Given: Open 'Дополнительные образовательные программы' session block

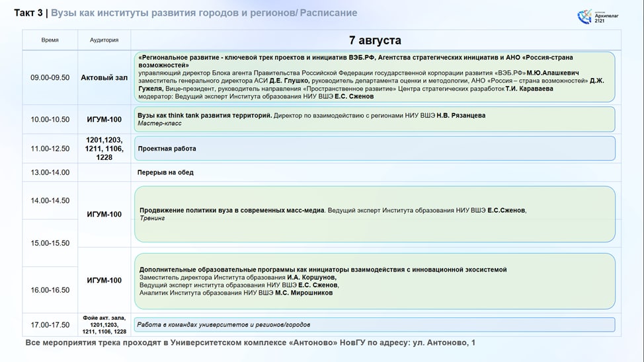Looking at the screenshot, I should click(x=375, y=281).
